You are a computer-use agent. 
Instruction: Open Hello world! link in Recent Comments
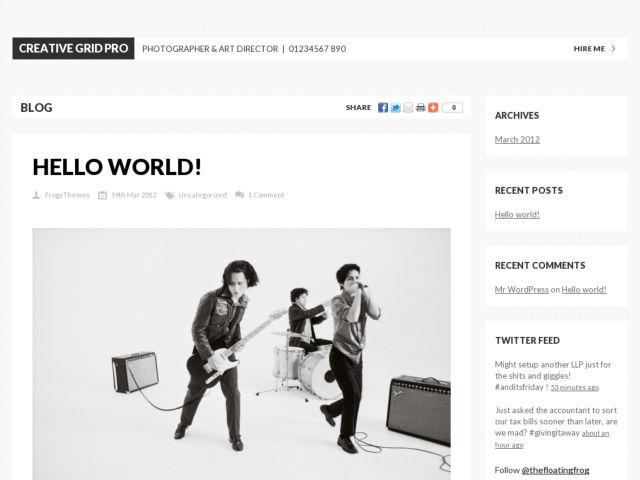584,289
